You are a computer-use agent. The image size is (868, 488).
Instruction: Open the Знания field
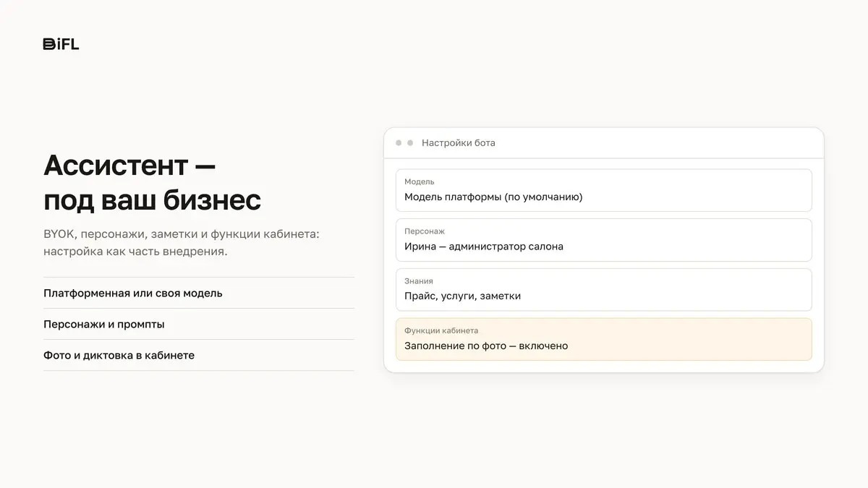coord(603,289)
